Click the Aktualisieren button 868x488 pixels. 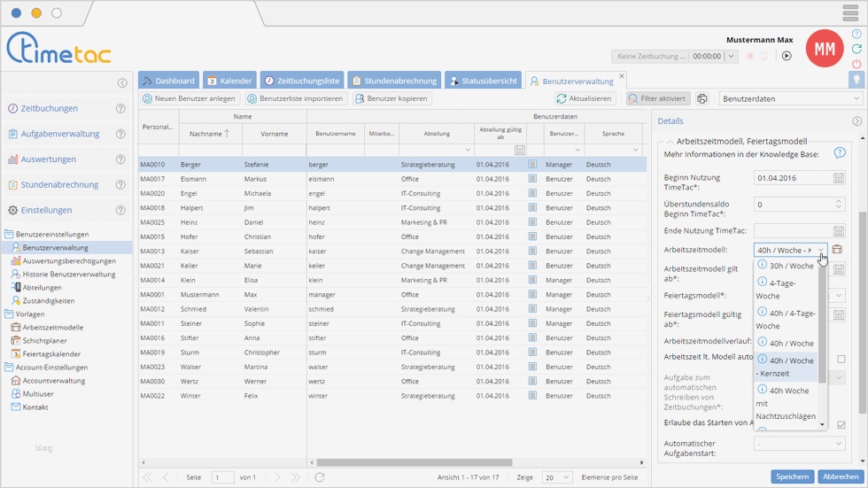[584, 98]
